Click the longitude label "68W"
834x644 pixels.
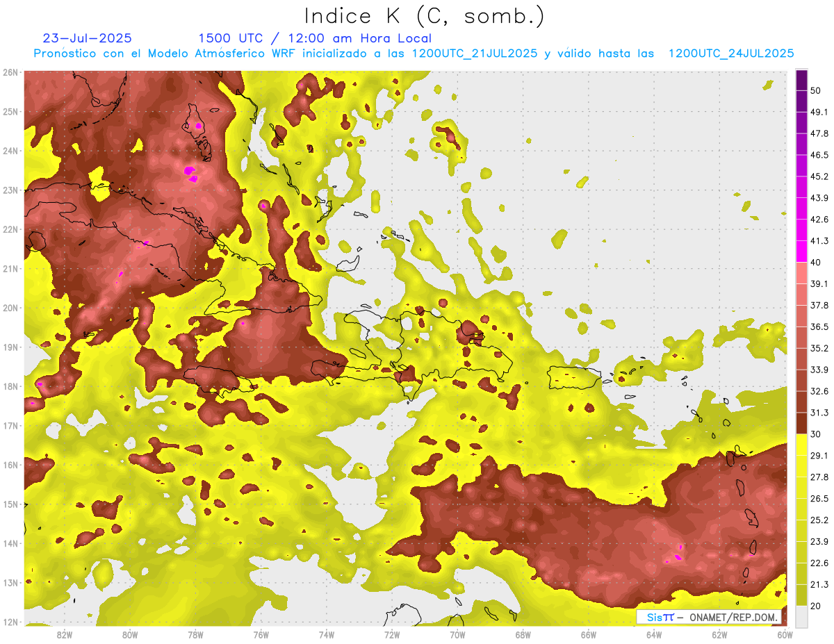[x=523, y=634]
